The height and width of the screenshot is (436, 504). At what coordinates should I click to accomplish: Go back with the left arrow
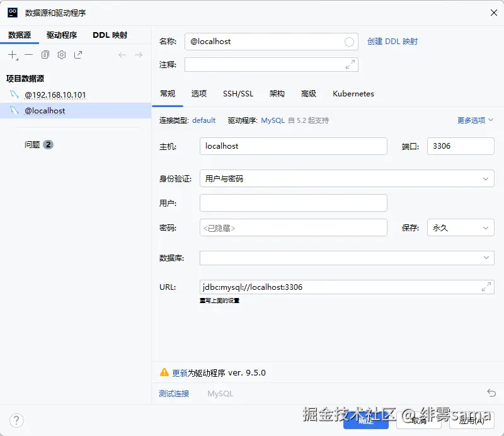pyautogui.click(x=122, y=55)
